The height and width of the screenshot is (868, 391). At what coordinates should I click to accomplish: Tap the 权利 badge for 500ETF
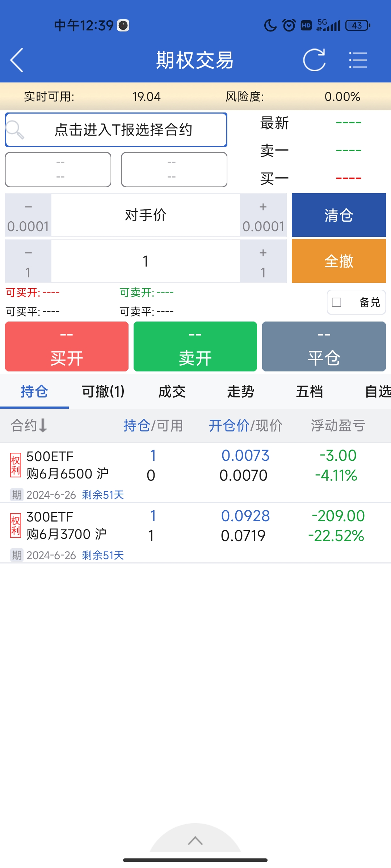point(16,465)
